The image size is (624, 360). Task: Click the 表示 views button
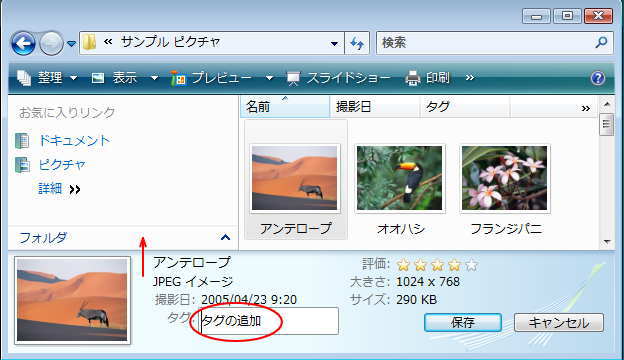pos(114,78)
